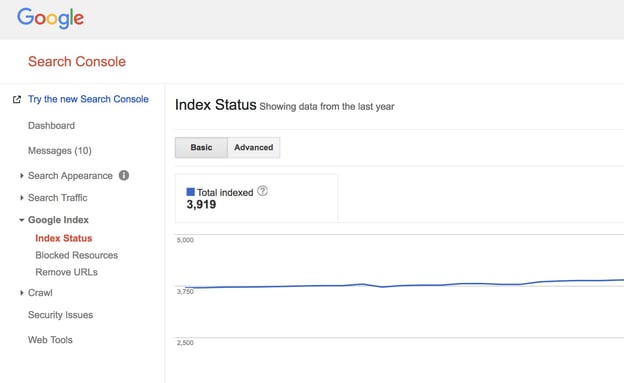
Task: Click Showing data from the last year text
Action: pyautogui.click(x=327, y=107)
